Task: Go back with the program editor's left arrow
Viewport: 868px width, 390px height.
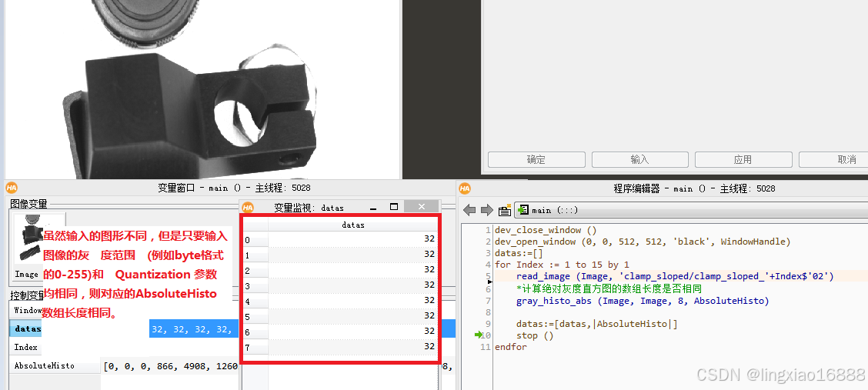Action: (x=469, y=210)
